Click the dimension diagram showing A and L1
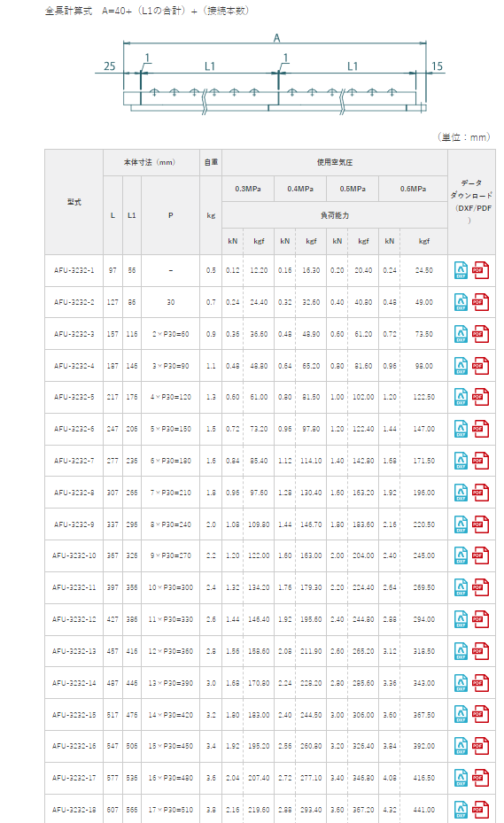Screen dimensions: 504x823 pos(270,74)
